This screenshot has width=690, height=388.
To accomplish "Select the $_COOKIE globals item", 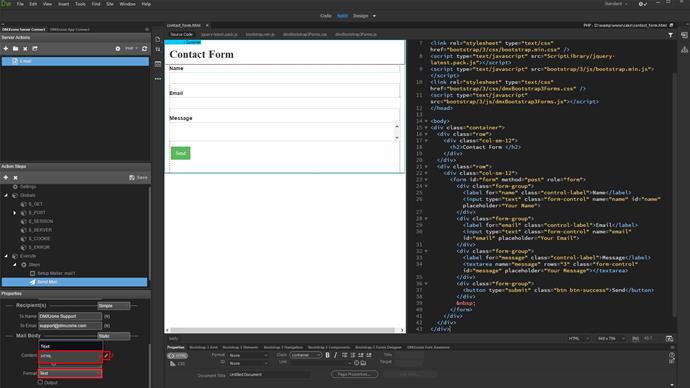I will coord(39,238).
